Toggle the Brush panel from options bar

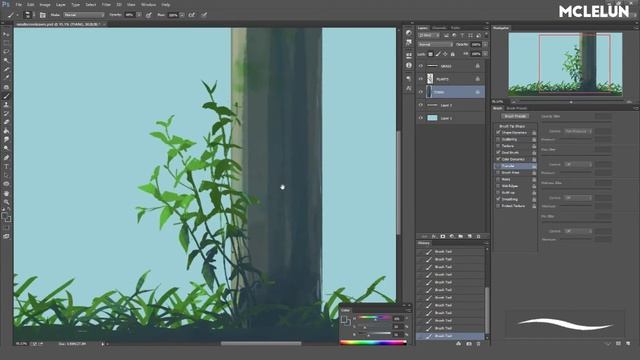(42, 15)
